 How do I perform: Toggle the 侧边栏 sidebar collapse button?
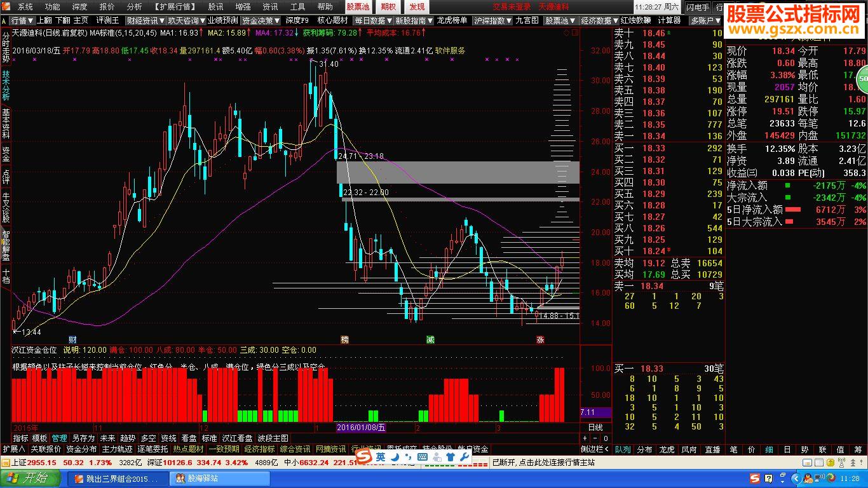point(595,450)
